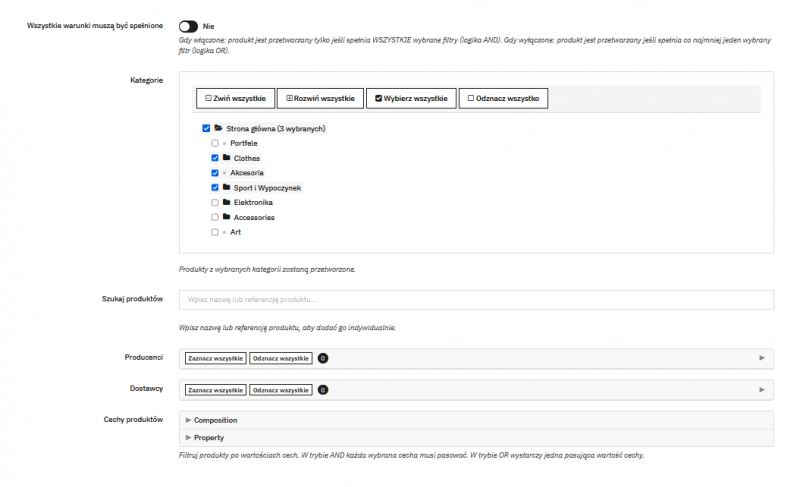Image resolution: width=800 pixels, height=487 pixels.
Task: Click the folder icon next to Sport i Wypoczynek
Action: point(227,187)
